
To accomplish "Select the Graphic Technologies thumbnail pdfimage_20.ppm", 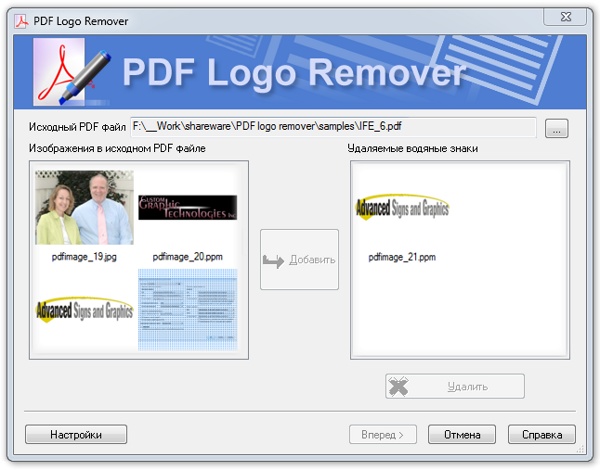I will tap(187, 207).
